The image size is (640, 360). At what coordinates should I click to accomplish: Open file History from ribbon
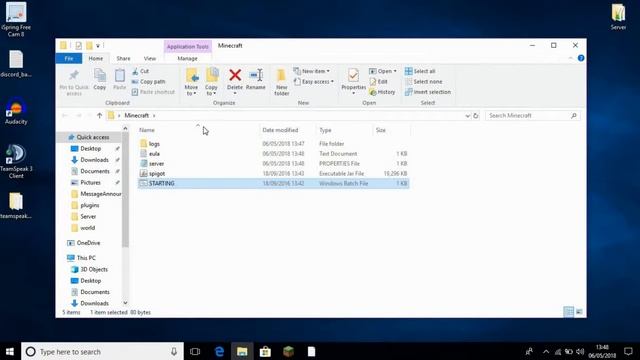tap(382, 92)
